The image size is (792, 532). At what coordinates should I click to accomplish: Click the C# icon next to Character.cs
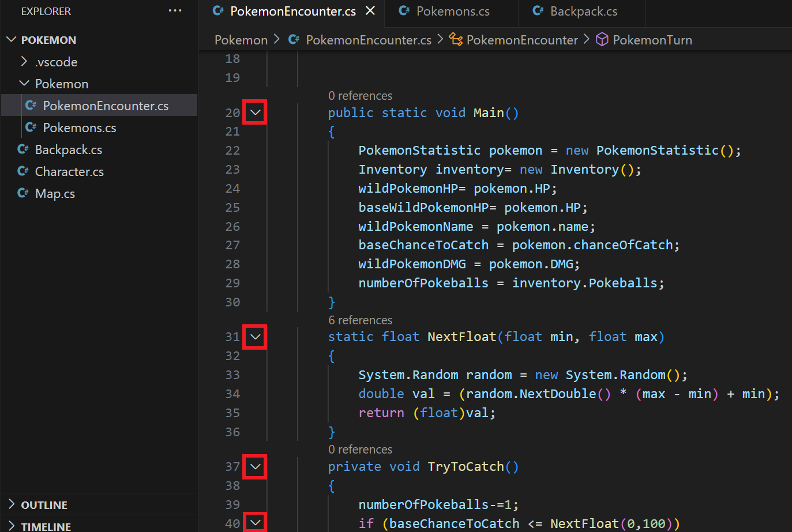22,171
